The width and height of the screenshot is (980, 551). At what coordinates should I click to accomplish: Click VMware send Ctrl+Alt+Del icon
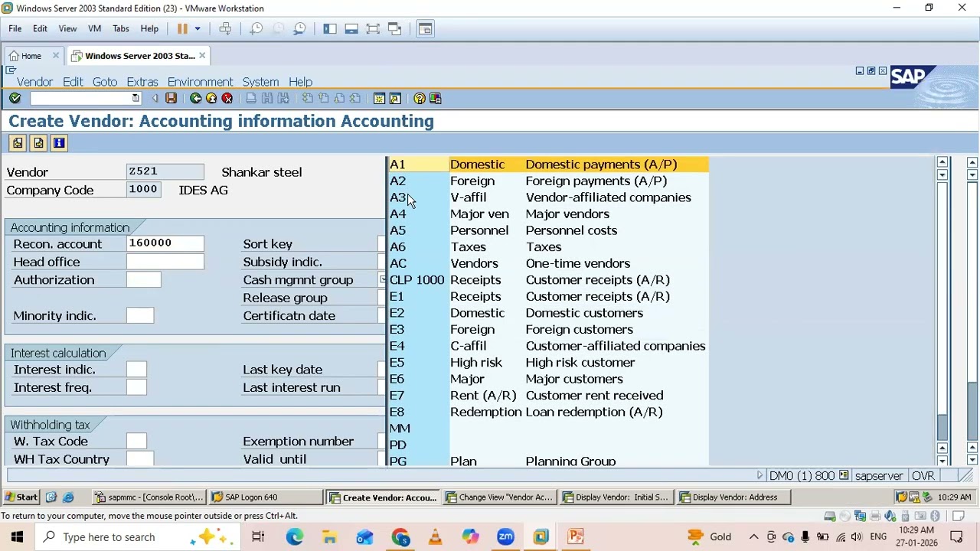click(x=225, y=28)
